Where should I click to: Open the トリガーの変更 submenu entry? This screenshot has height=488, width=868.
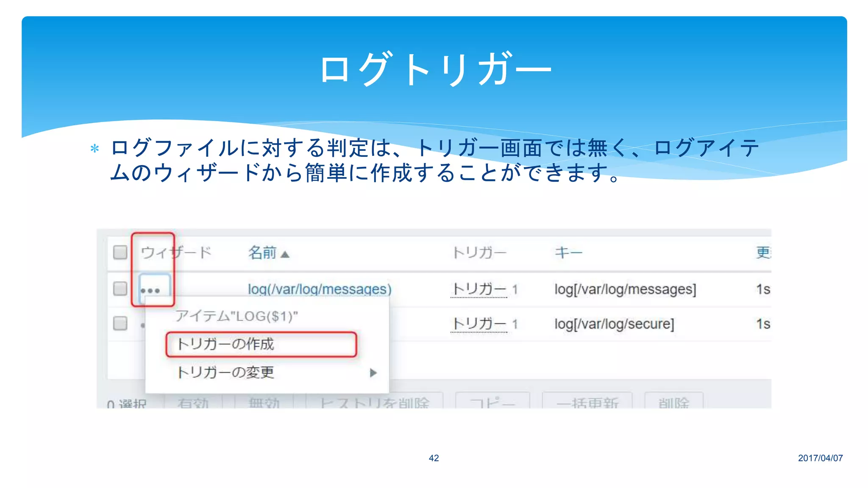[267, 372]
